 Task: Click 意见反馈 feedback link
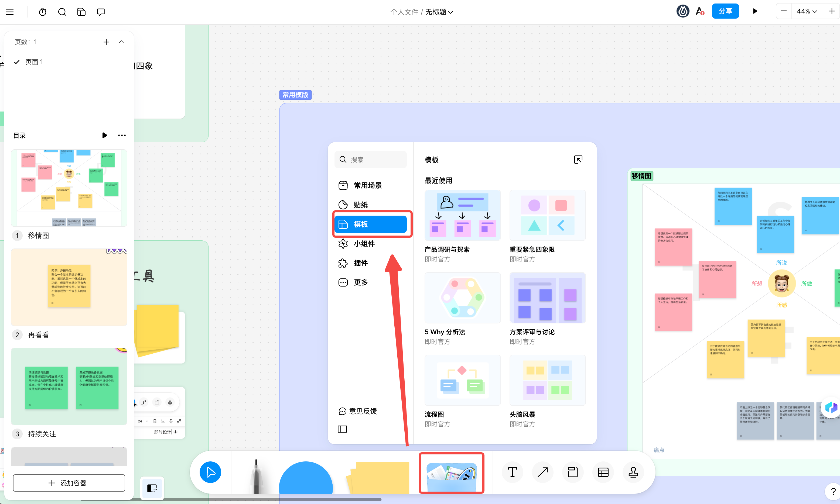[358, 411]
